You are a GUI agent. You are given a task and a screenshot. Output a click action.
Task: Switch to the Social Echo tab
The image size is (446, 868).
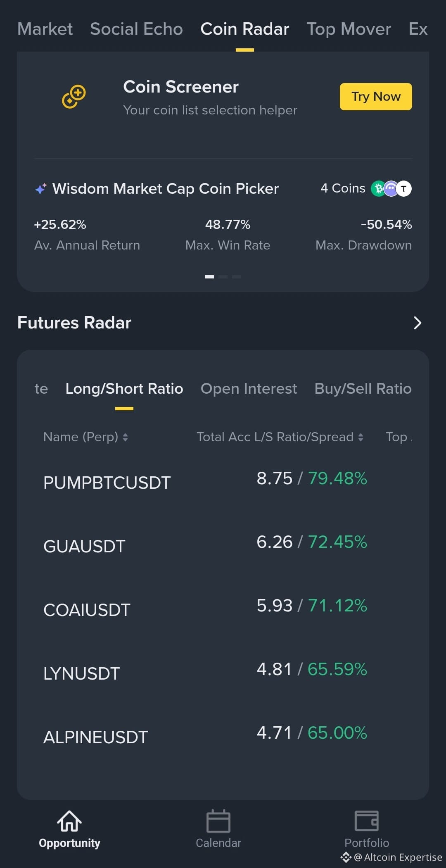(x=136, y=29)
